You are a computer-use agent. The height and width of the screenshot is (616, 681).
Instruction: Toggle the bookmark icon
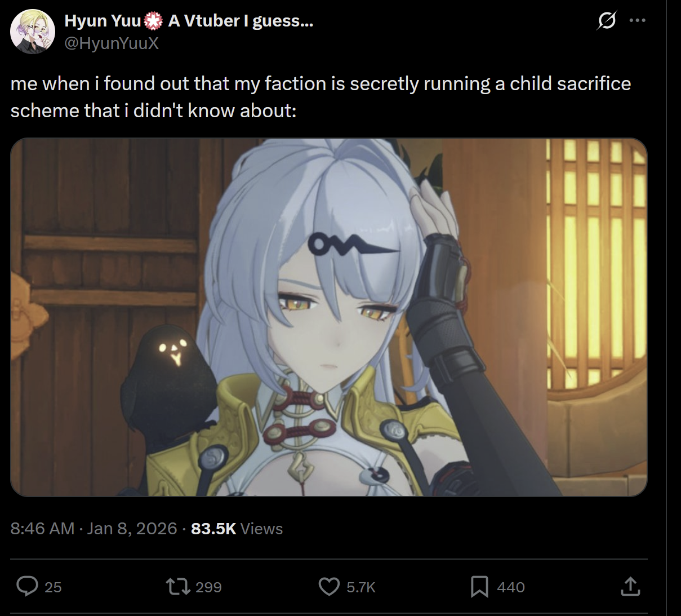pyautogui.click(x=479, y=587)
